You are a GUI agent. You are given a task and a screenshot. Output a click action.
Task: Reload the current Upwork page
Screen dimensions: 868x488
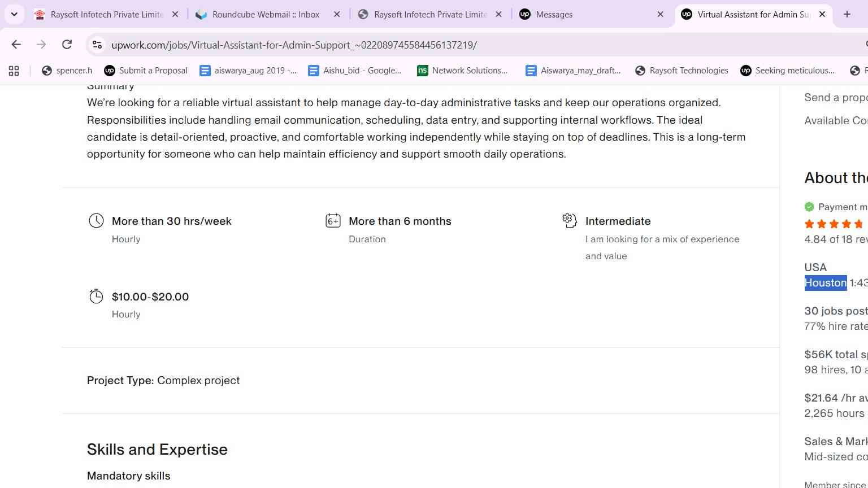pyautogui.click(x=67, y=45)
